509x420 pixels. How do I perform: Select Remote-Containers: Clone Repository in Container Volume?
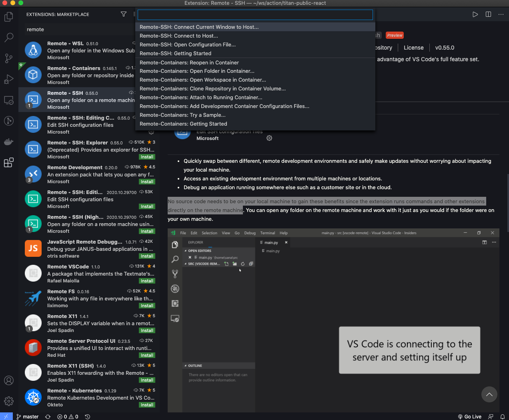pos(255,89)
